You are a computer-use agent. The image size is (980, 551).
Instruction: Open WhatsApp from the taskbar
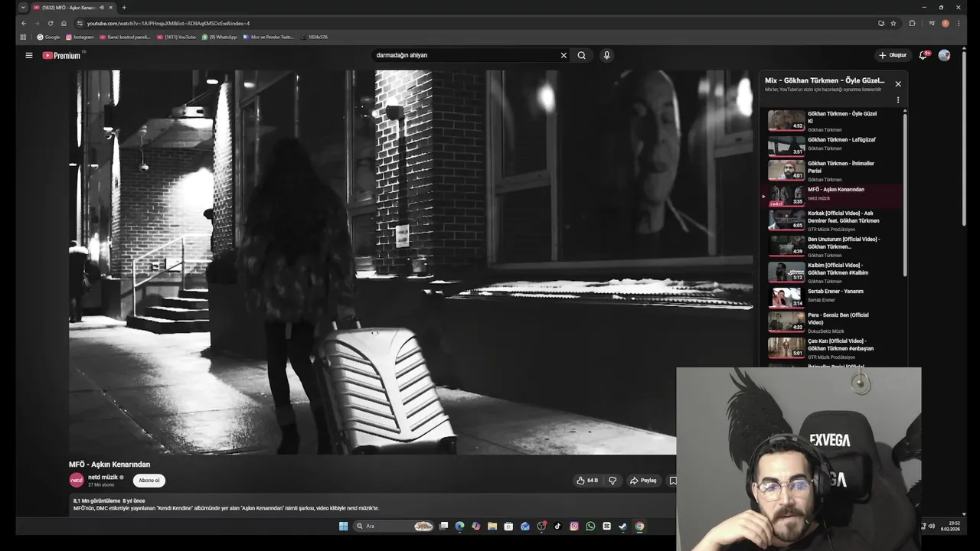coord(590,526)
